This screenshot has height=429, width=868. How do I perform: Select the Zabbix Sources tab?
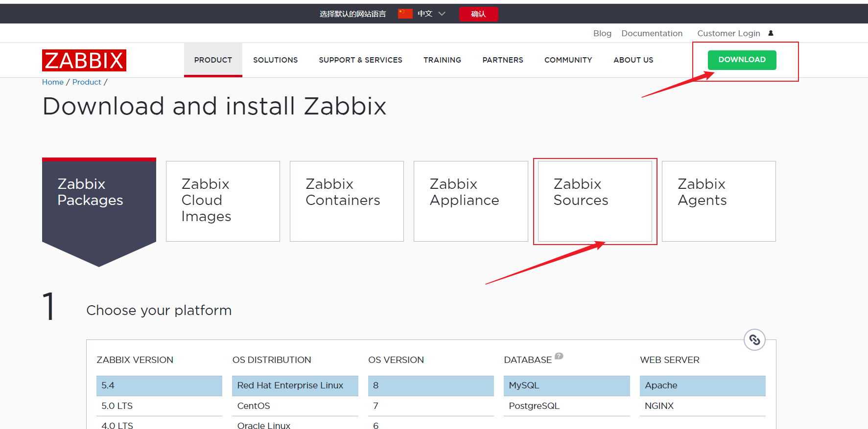click(595, 201)
